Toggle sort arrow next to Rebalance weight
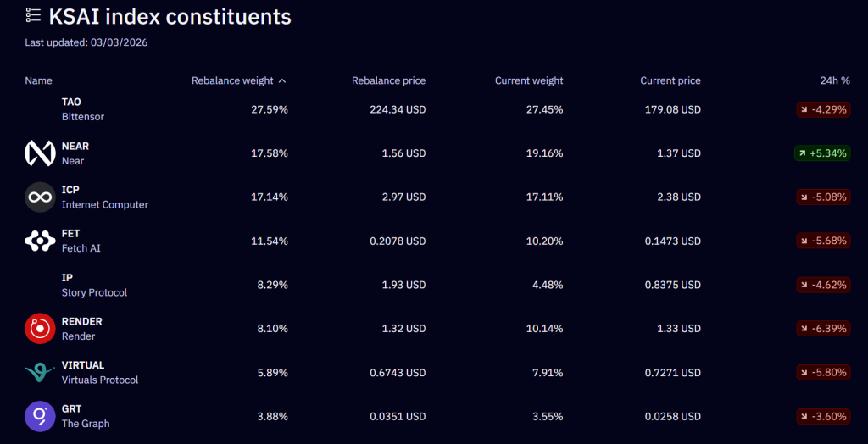The height and width of the screenshot is (444, 868). pos(282,81)
